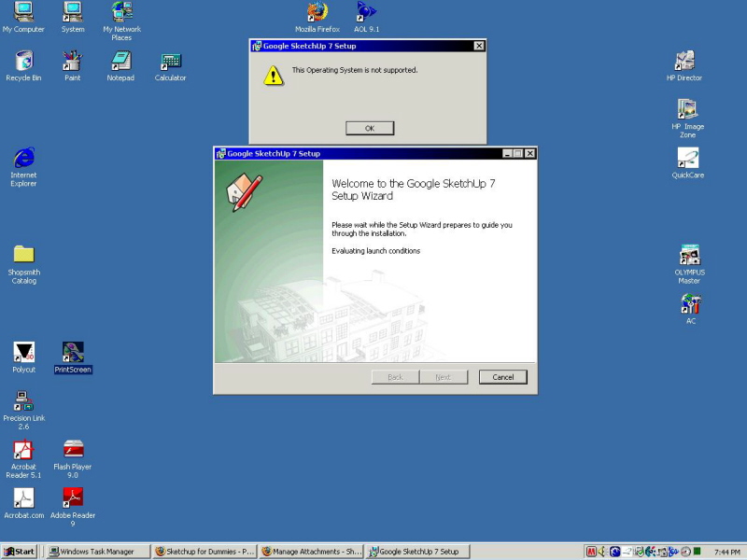Select the My Computer desktop icon
The width and height of the screenshot is (747, 560).
click(x=23, y=17)
